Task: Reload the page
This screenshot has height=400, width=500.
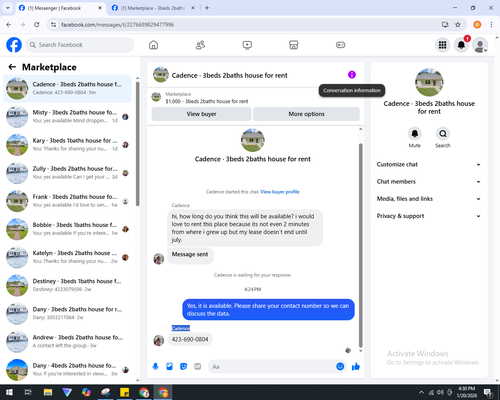Action: pos(37,24)
